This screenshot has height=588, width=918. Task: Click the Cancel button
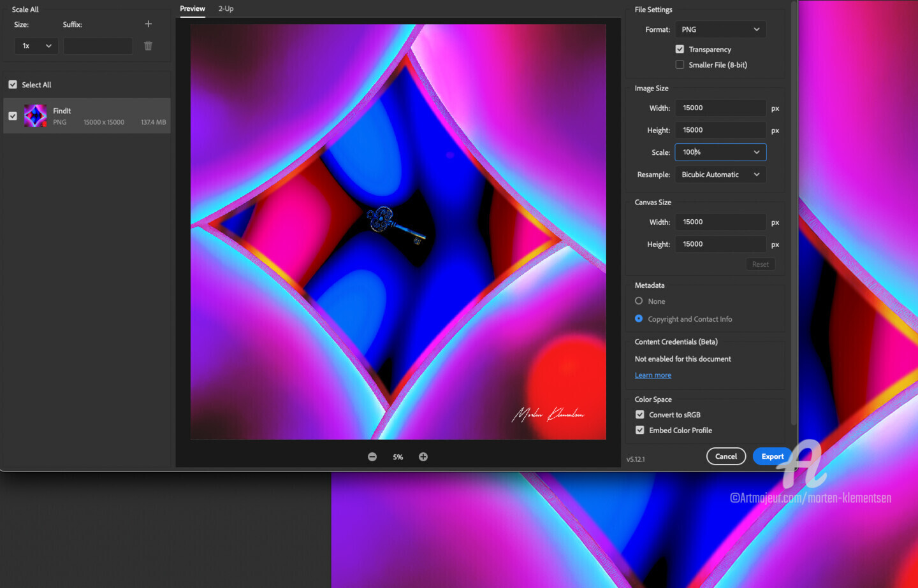(726, 456)
